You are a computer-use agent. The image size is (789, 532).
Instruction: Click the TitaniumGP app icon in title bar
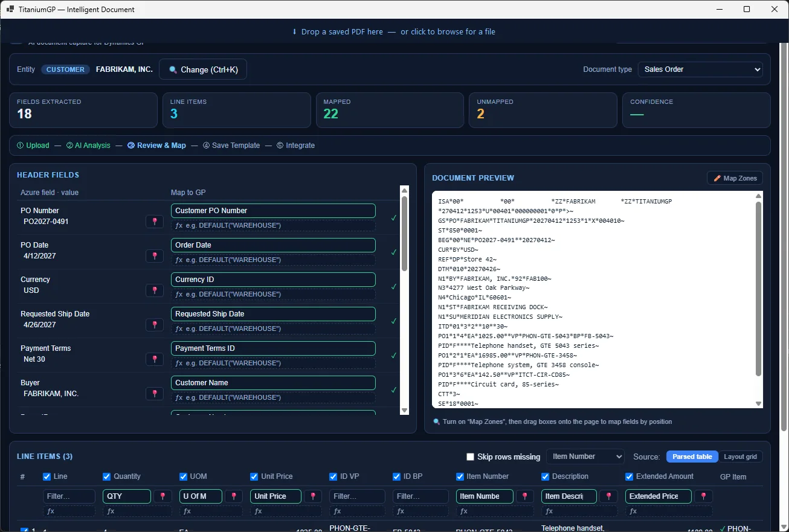pyautogui.click(x=10, y=10)
